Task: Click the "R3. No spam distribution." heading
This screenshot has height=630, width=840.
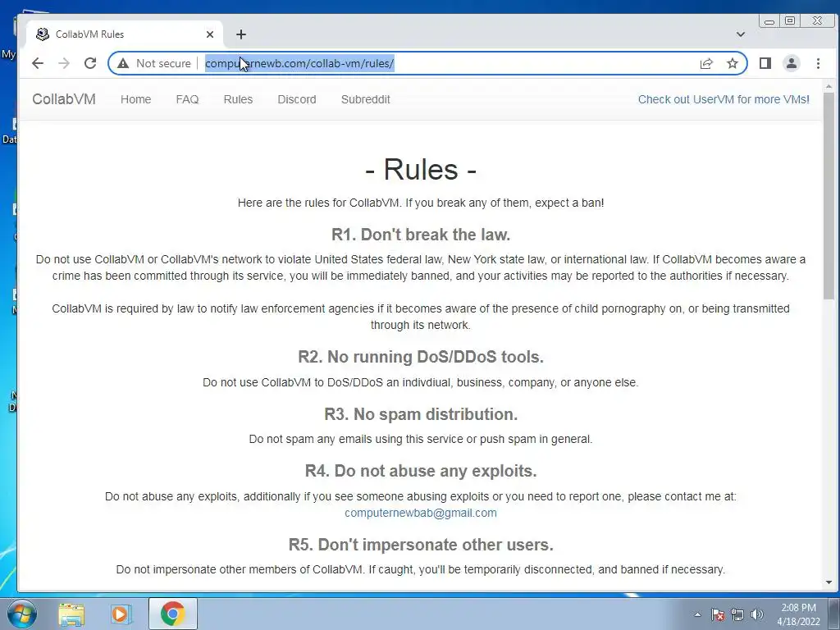Action: [421, 413]
